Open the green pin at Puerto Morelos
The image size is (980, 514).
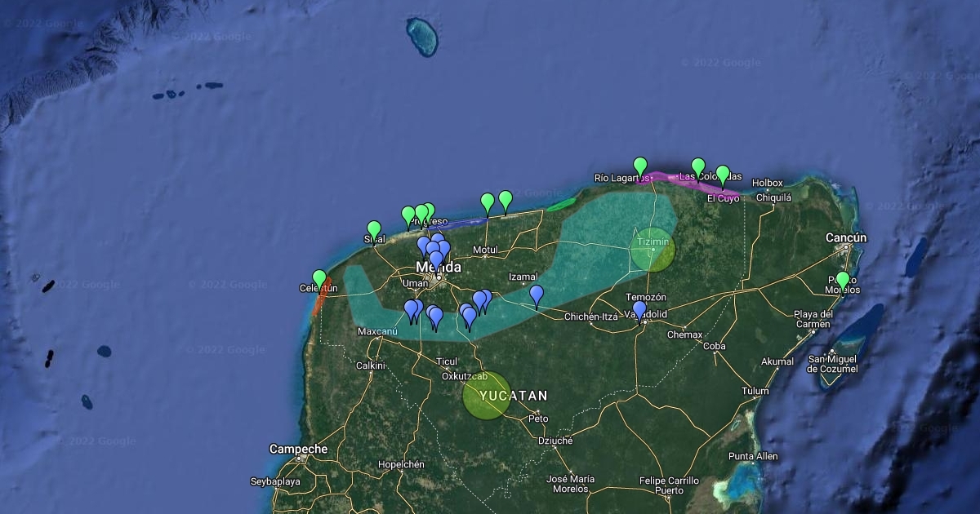click(843, 280)
